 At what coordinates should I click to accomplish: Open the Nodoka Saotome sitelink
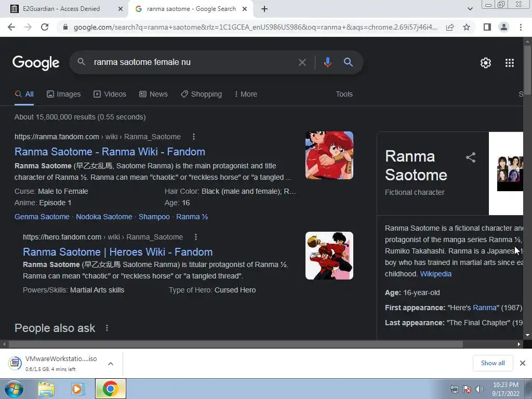click(104, 217)
